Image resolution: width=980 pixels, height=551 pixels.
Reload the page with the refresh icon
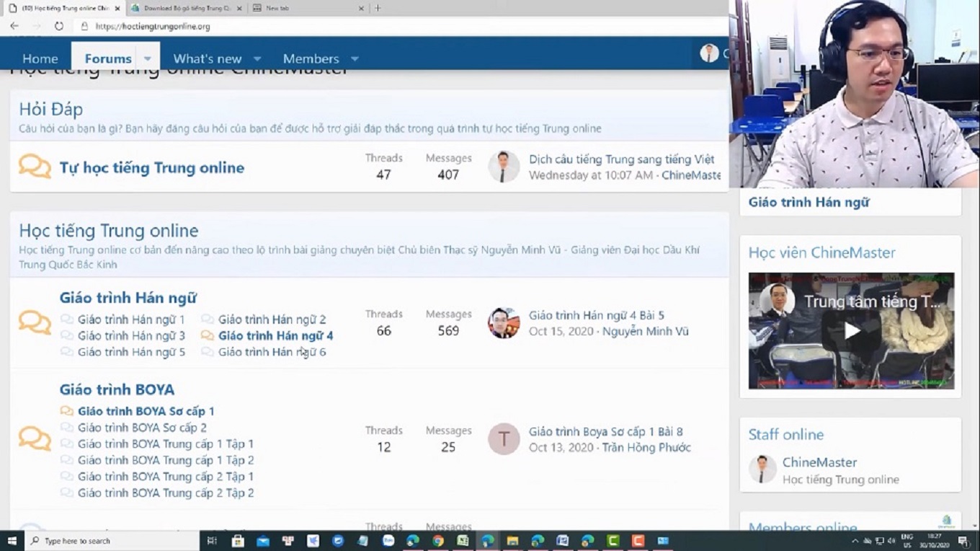tap(59, 26)
